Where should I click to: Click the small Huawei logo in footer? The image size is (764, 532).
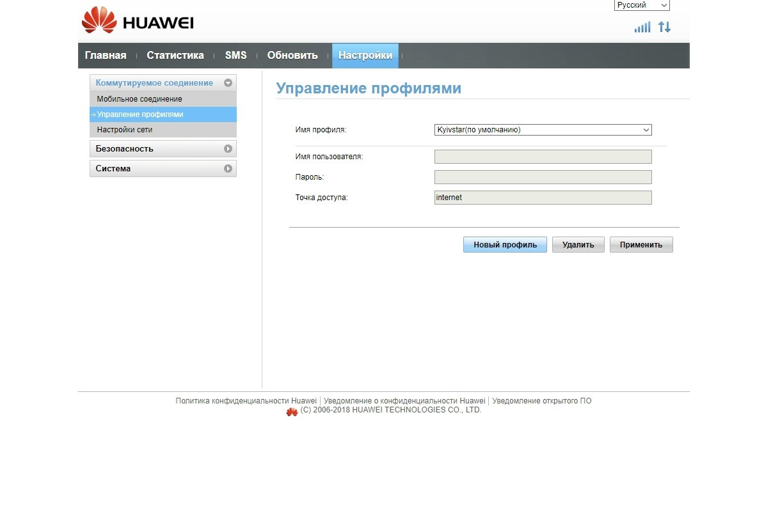[x=292, y=412]
